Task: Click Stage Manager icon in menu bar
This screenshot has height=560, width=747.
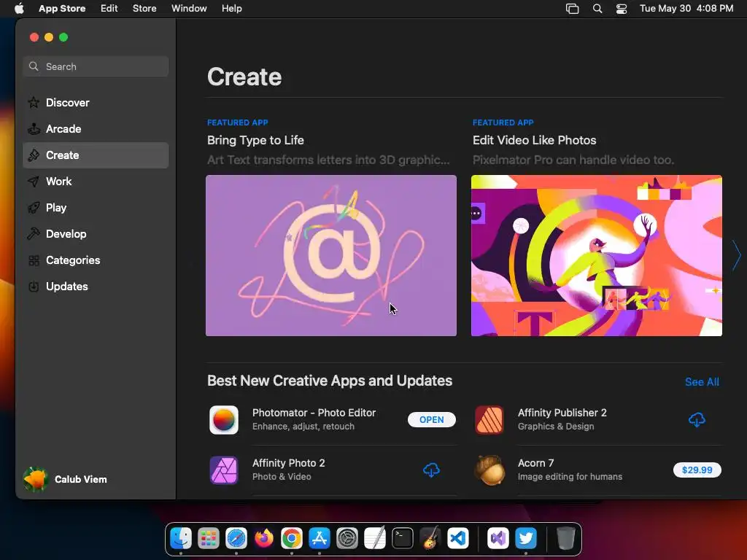Action: click(x=572, y=9)
